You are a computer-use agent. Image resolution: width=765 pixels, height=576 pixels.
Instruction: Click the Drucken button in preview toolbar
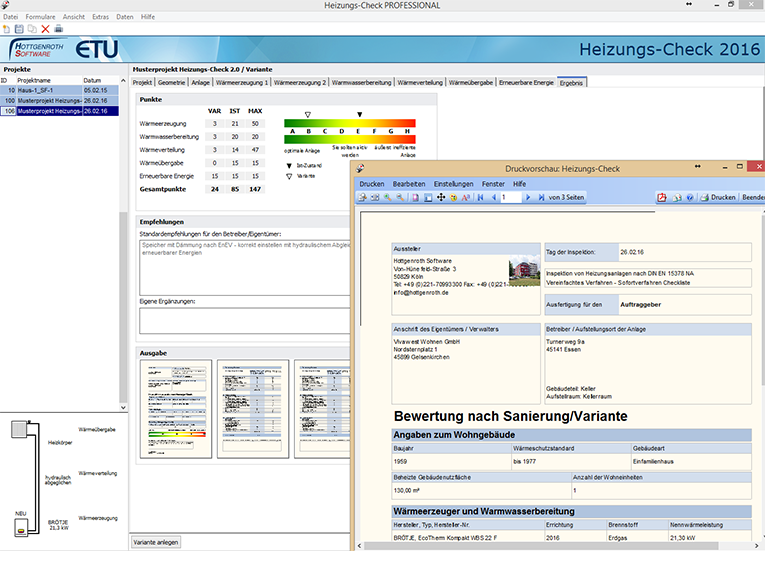[717, 198]
